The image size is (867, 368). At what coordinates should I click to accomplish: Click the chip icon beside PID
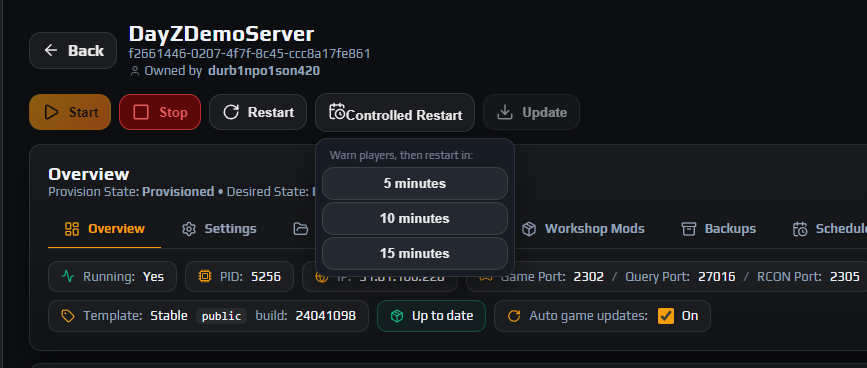point(205,276)
